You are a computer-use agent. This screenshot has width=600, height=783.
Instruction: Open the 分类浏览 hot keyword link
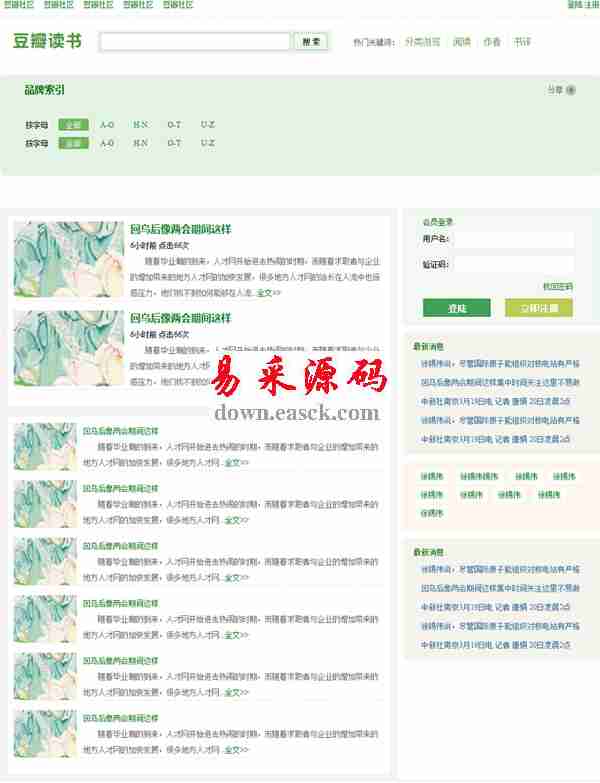pyautogui.click(x=422, y=42)
